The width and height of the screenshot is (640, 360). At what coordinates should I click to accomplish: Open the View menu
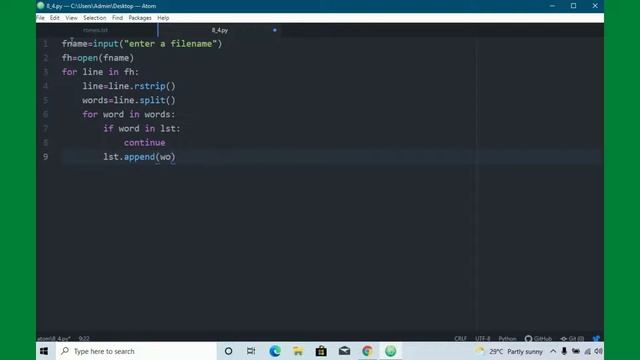click(71, 18)
